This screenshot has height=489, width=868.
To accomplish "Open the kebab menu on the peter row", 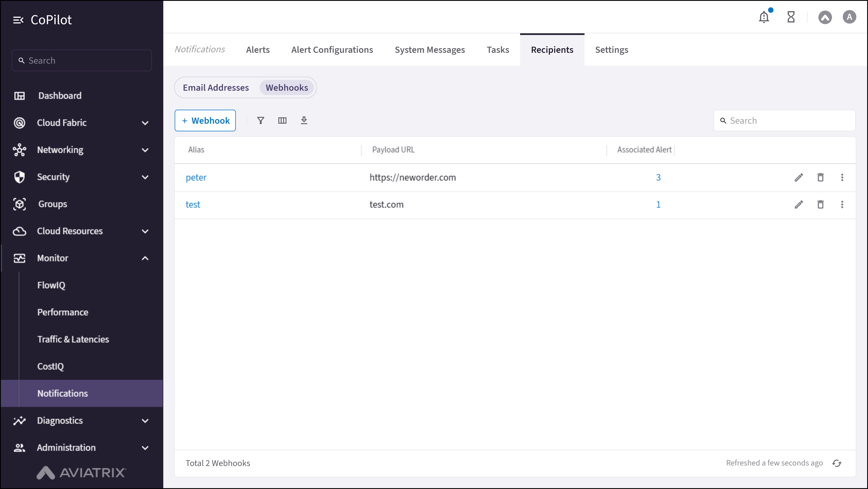I will 842,177.
